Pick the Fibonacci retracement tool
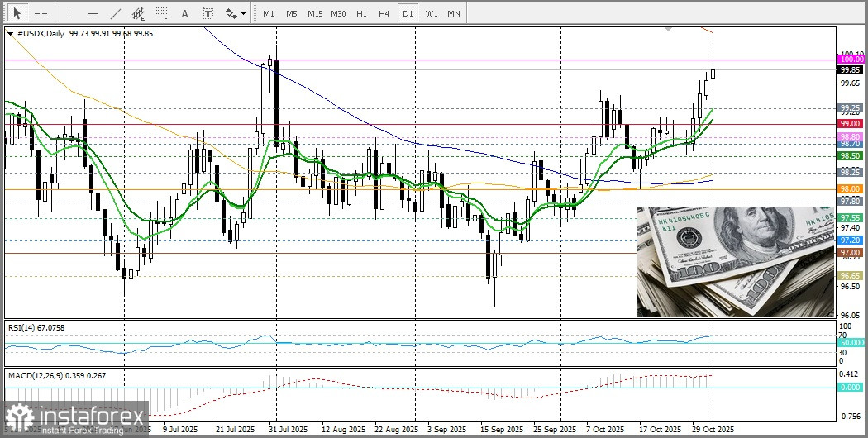 pos(162,13)
